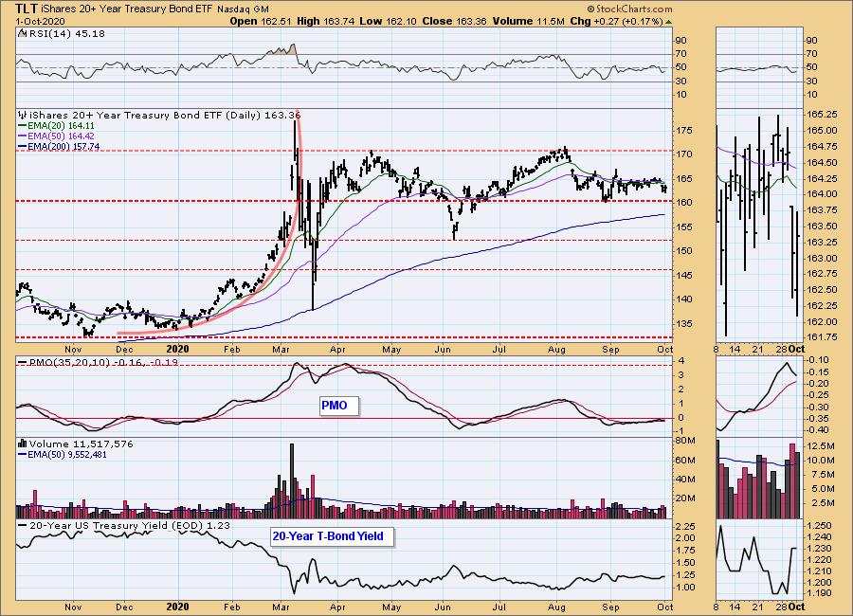Click the Volume 11.5M header value
Image resolution: width=853 pixels, height=616 pixels.
point(528,21)
